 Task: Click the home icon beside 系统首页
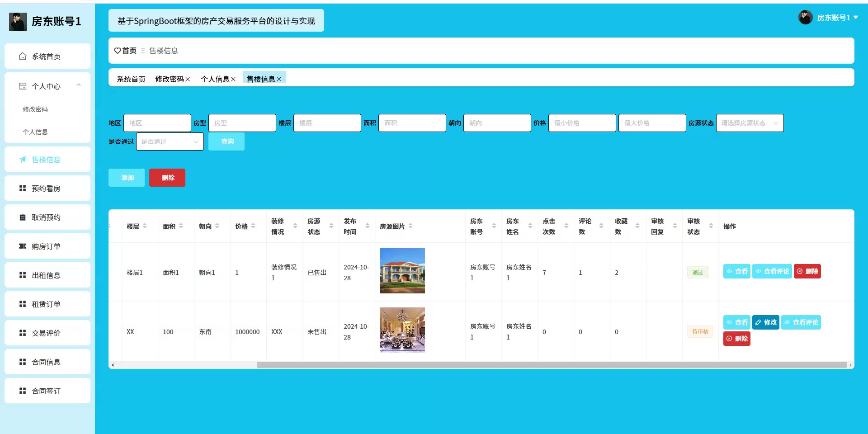coord(23,57)
